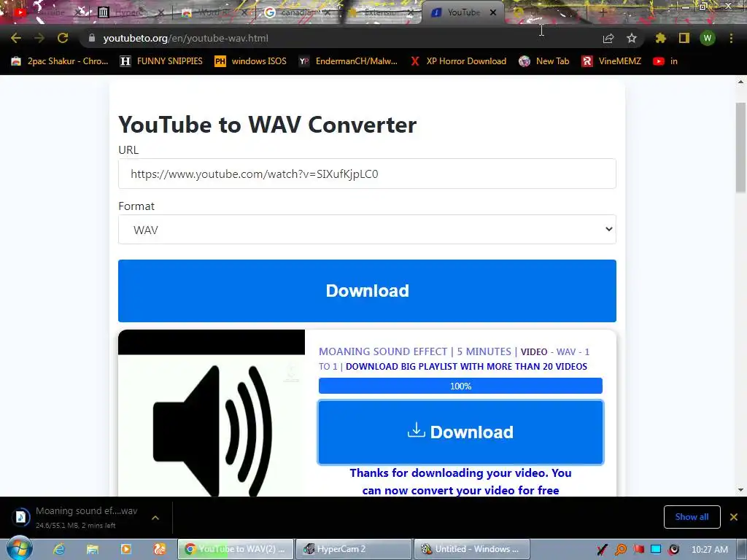Switch to the Word browser tab

(x=214, y=12)
